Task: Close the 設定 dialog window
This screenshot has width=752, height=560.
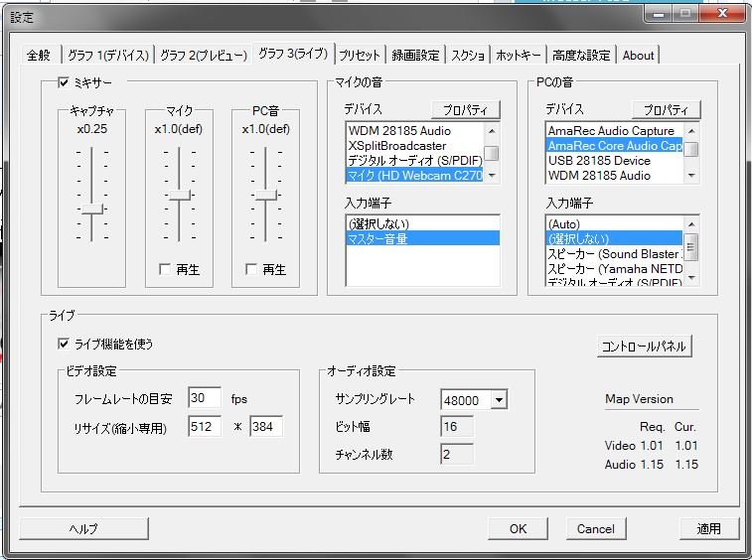Action: click(x=722, y=14)
